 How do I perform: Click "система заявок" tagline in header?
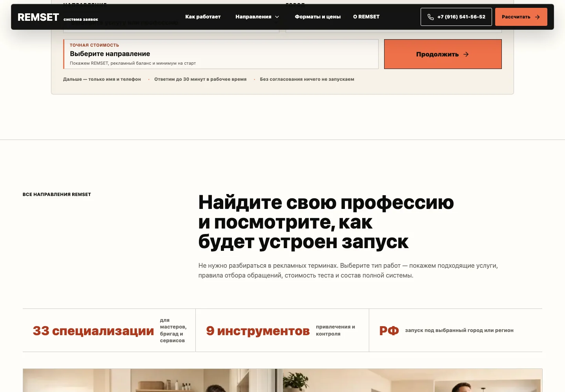click(81, 19)
